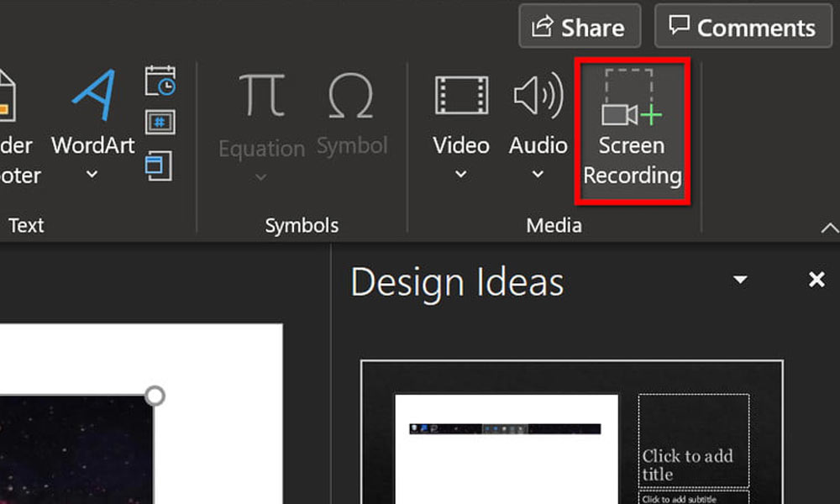Viewport: 840px width, 504px height.
Task: Click the Share button
Action: tap(580, 28)
